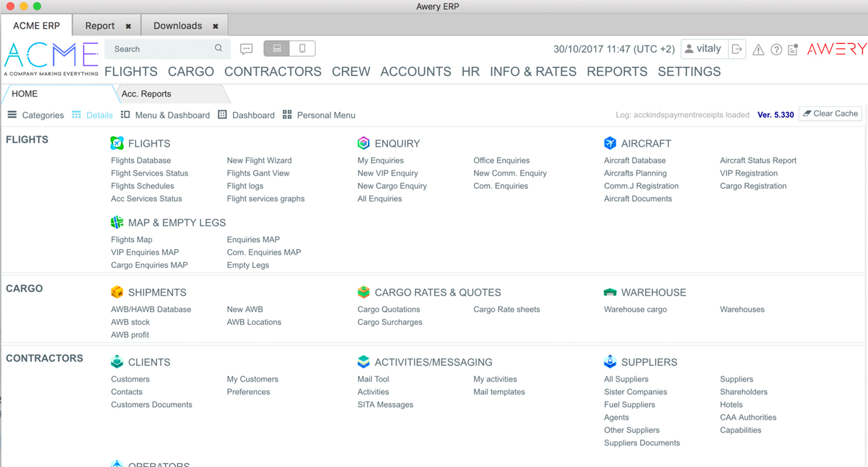Open the New Flight Wizard link

pos(259,160)
